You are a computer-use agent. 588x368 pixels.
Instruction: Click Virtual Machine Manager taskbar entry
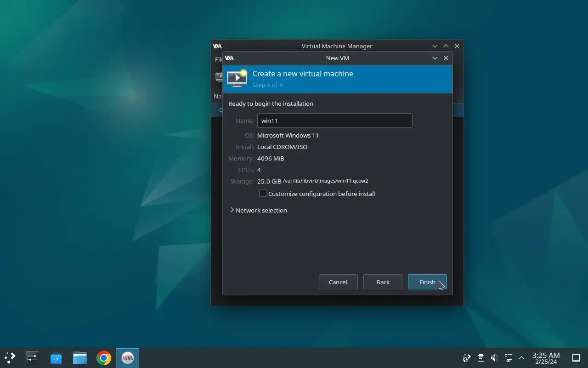(128, 358)
